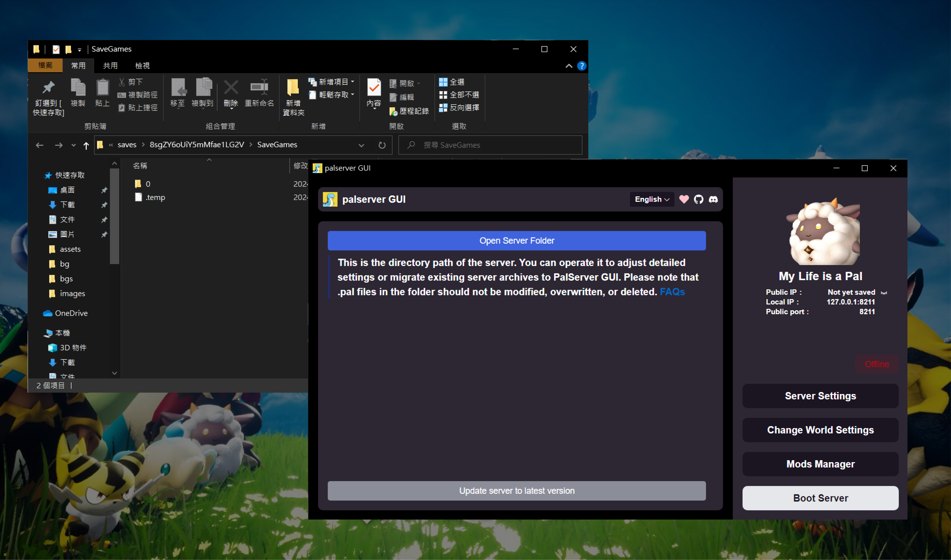The image size is (951, 560).
Task: Click the pink heart sponsor icon
Action: click(x=684, y=199)
